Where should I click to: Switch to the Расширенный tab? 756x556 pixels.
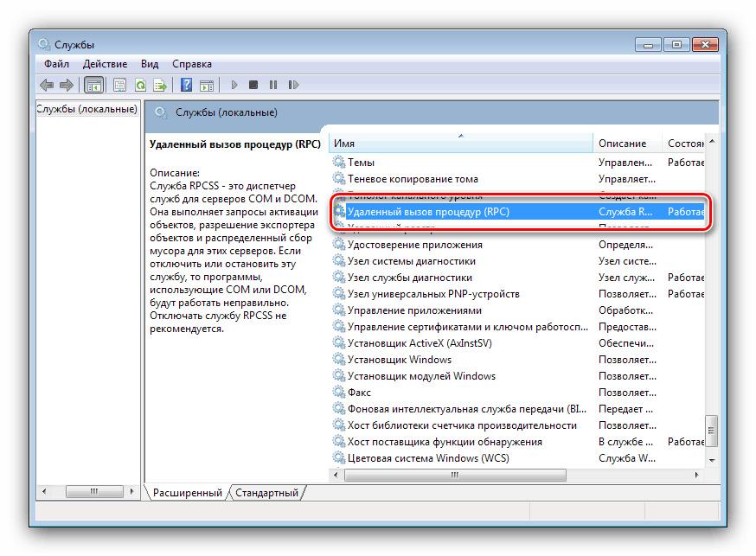coord(187,493)
